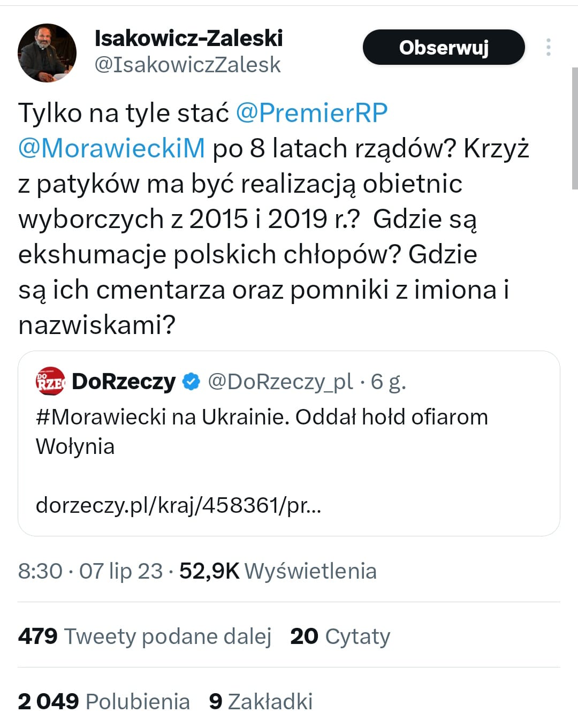This screenshot has width=578, height=728.
Task: Open the @MorawieckiM mention link
Action: tap(111, 148)
